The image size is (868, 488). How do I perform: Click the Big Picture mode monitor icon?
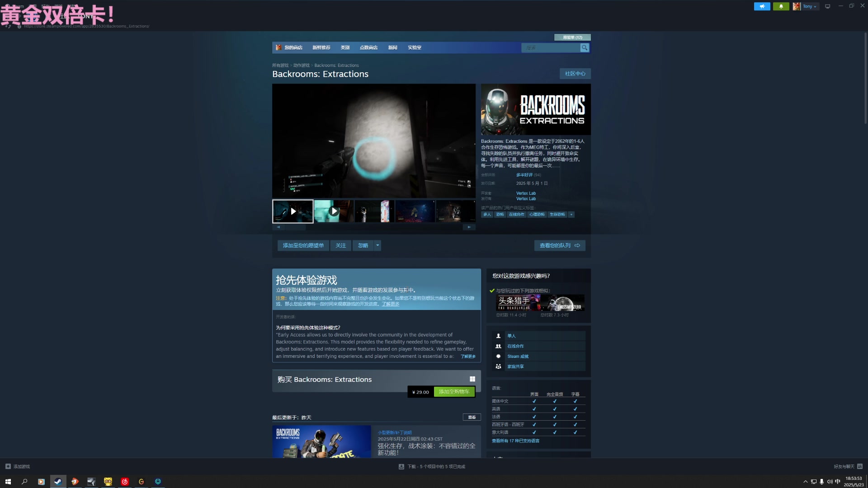pos(827,6)
